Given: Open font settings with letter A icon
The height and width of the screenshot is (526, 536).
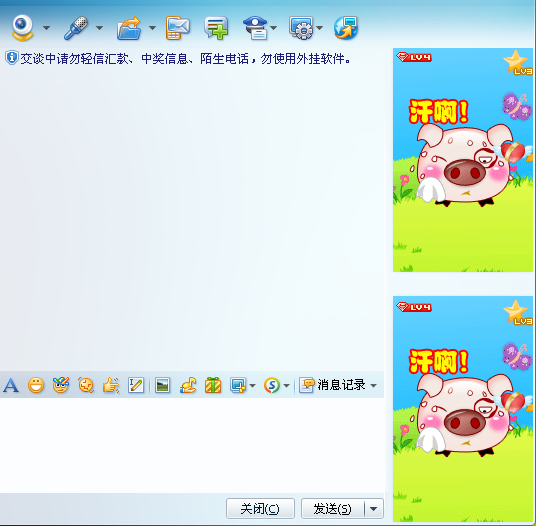Looking at the screenshot, I should coord(11,386).
